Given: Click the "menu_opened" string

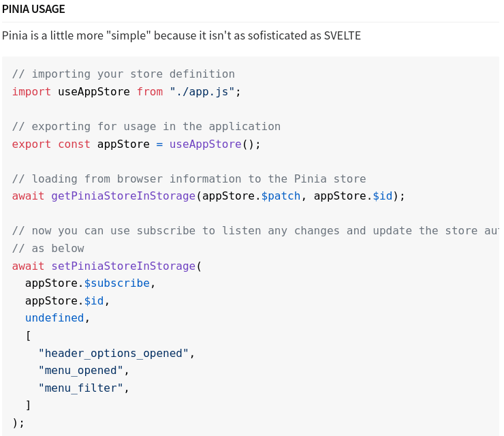Looking at the screenshot, I should (x=80, y=371).
